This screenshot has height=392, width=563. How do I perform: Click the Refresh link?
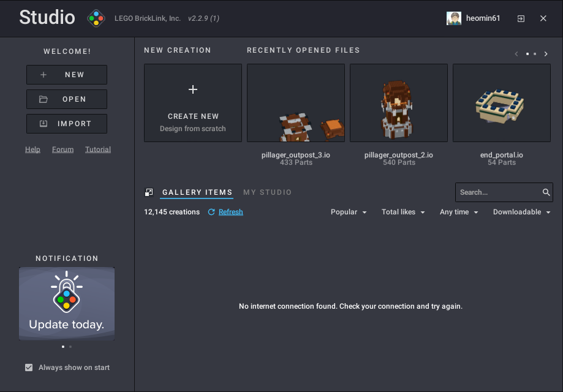click(x=231, y=212)
